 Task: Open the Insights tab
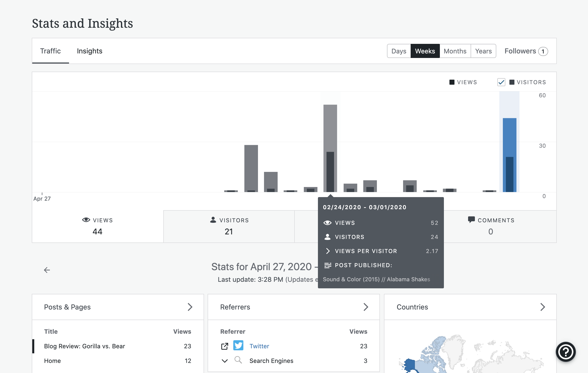pyautogui.click(x=89, y=51)
